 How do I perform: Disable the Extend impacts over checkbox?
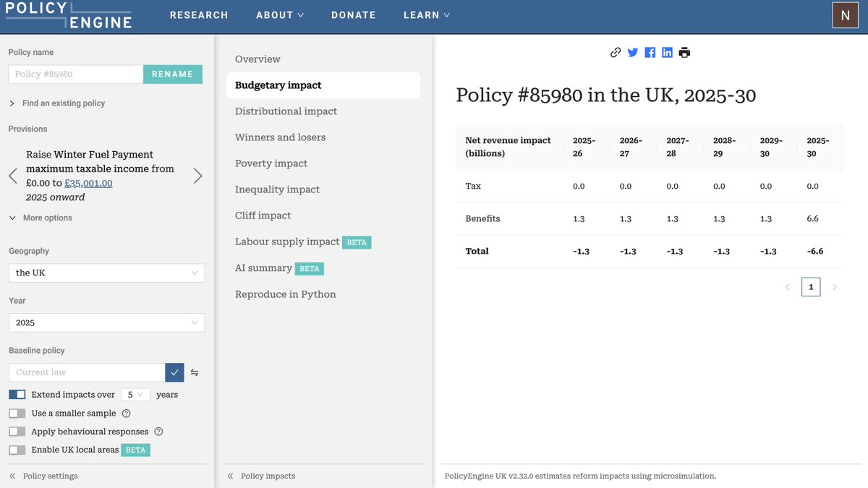[17, 394]
